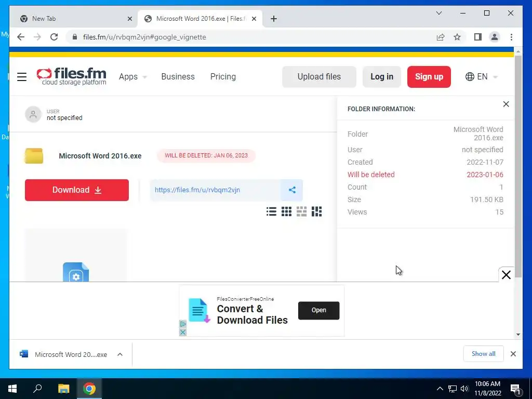Open File Explorer from taskbar
Screen dimensions: 532x399
tap(63, 389)
